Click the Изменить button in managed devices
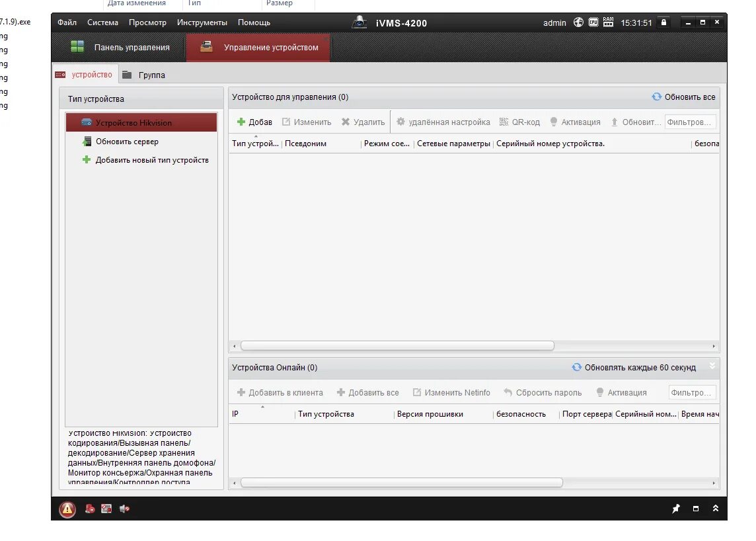This screenshot has width=756, height=541. click(x=307, y=122)
